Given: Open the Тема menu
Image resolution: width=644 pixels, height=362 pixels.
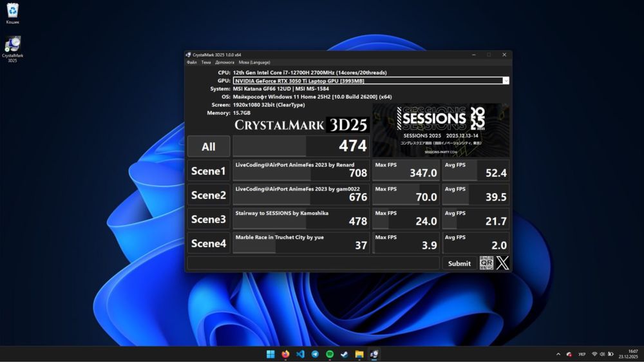Looking at the screenshot, I should 206,62.
